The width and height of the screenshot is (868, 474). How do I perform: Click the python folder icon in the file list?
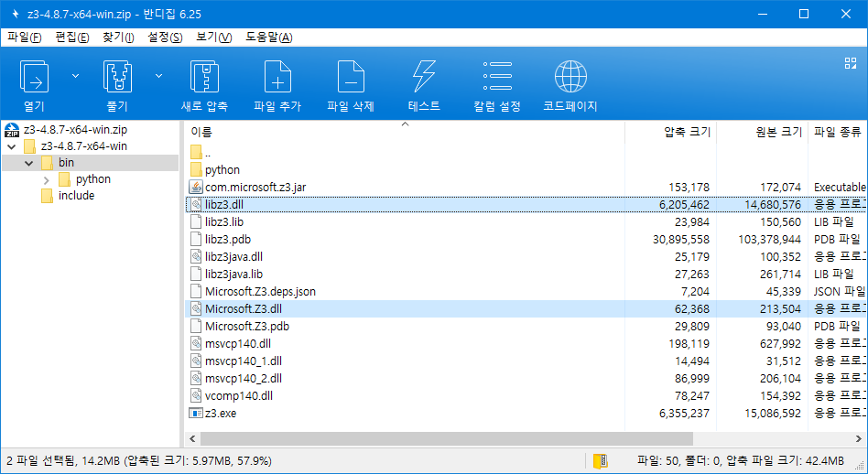(x=196, y=169)
